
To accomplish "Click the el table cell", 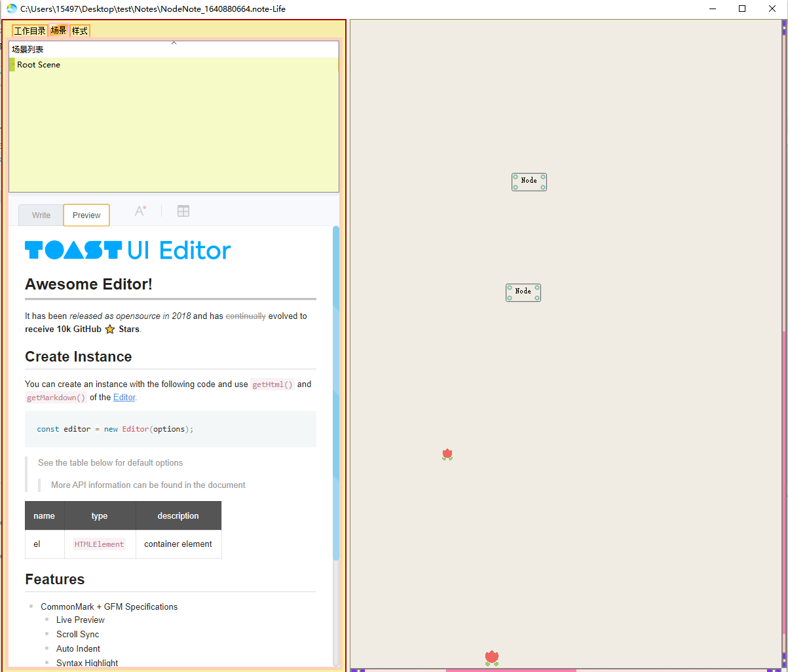I will (x=45, y=544).
